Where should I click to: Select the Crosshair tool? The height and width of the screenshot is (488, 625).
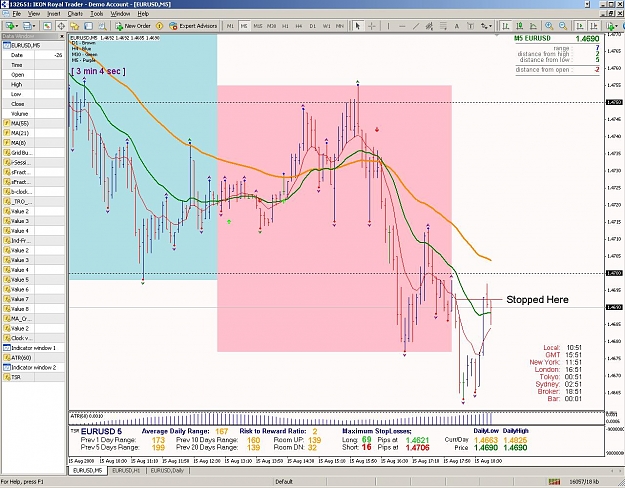pyautogui.click(x=371, y=26)
